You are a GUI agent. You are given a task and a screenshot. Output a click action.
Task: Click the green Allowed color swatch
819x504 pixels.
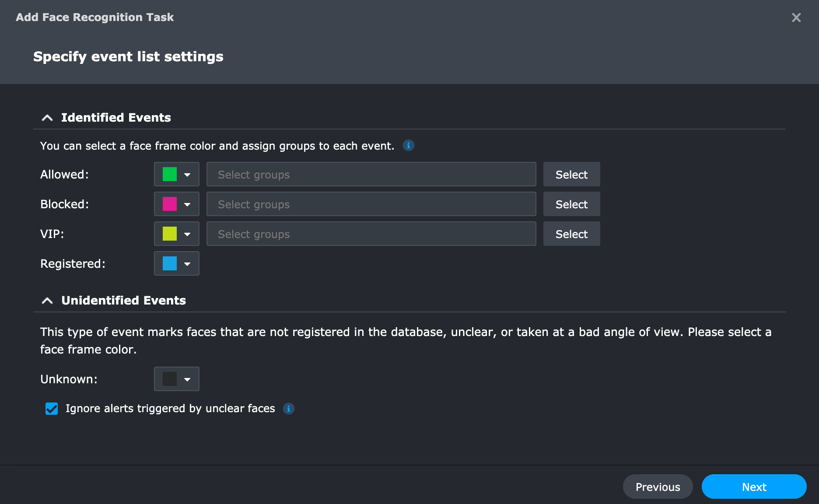pyautogui.click(x=170, y=174)
